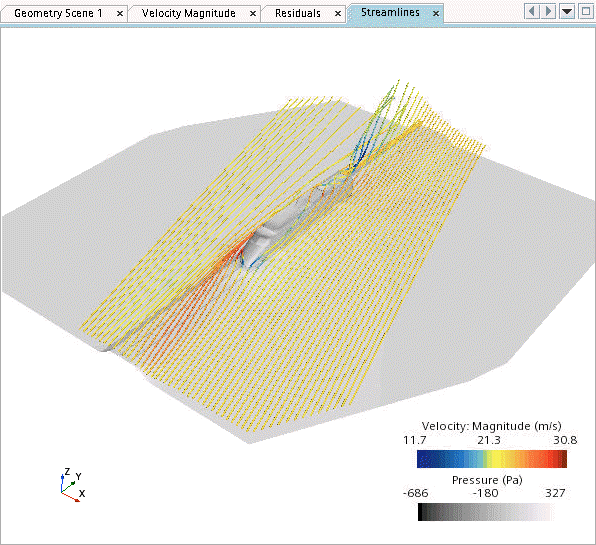This screenshot has height=545, width=596.
Task: Click the -686 minimum pressure label
Action: pyautogui.click(x=415, y=493)
